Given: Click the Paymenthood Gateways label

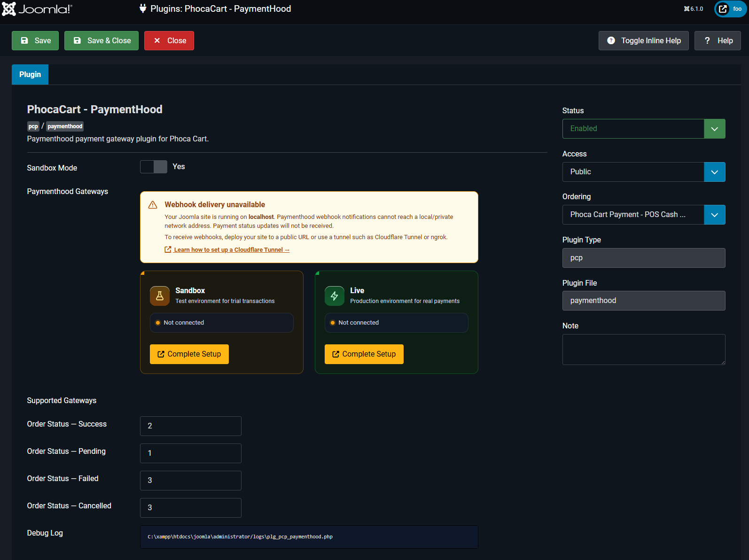Looking at the screenshot, I should point(68,192).
